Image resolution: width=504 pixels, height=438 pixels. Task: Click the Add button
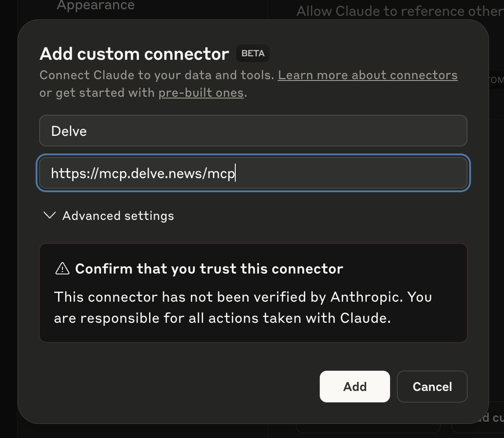pyautogui.click(x=354, y=386)
